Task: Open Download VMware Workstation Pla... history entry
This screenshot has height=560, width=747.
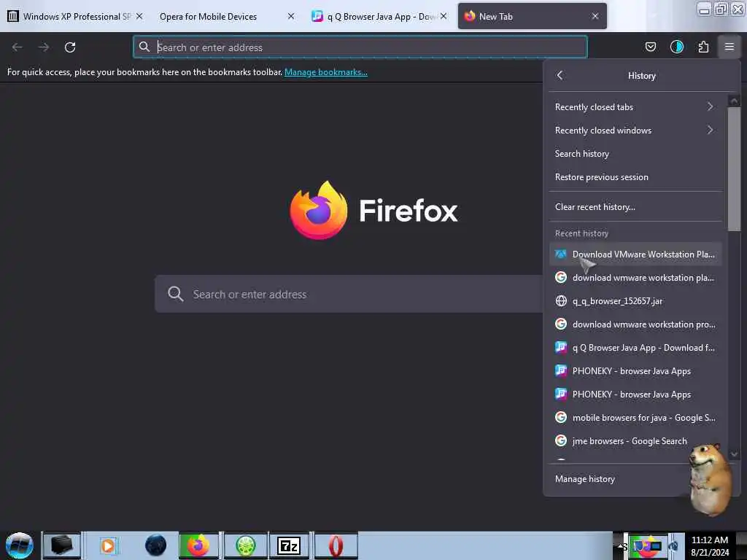Action: (x=635, y=254)
